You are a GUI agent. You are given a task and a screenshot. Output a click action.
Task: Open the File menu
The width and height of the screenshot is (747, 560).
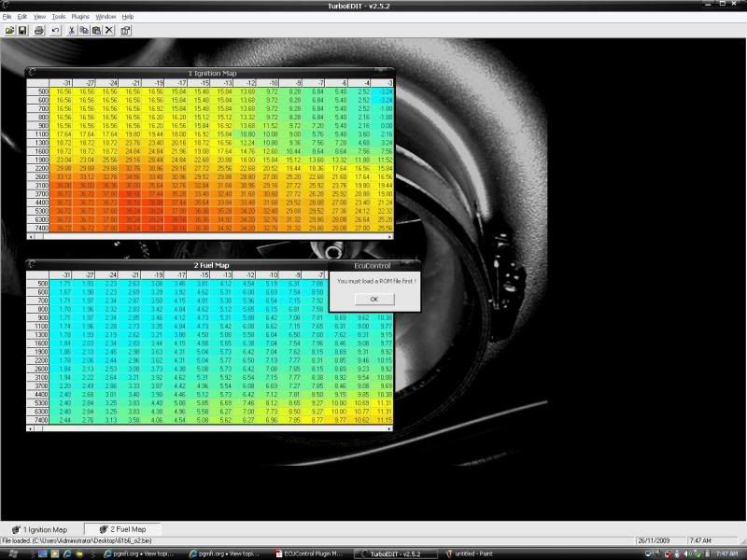7,17
